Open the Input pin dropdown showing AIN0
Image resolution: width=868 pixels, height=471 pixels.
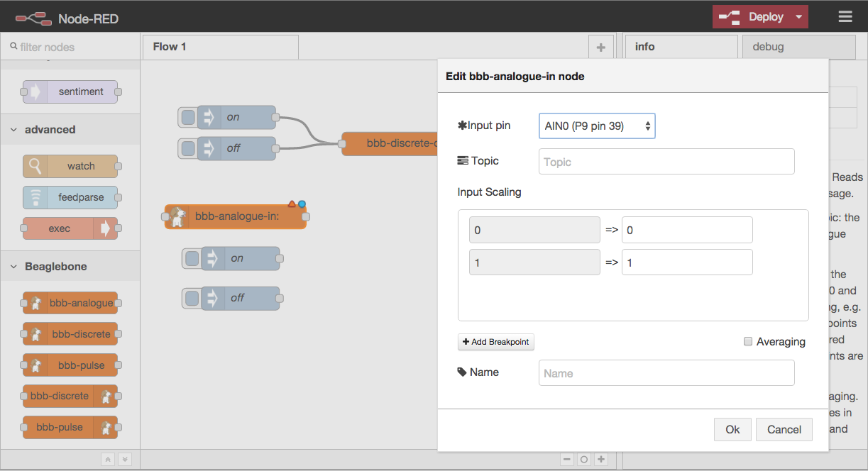click(x=597, y=126)
